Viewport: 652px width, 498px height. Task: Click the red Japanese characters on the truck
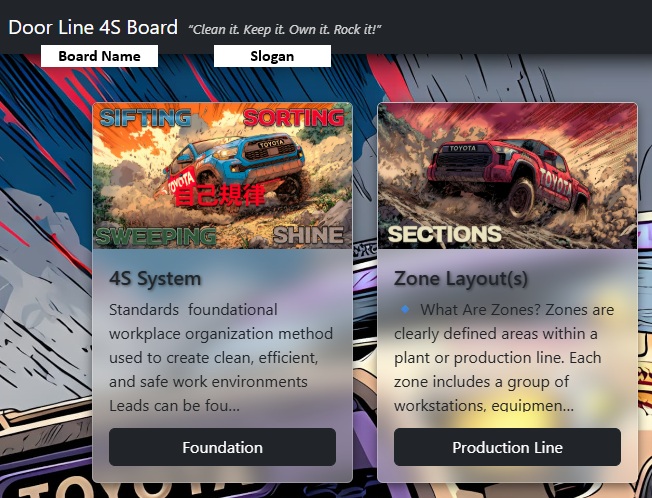pos(218,195)
